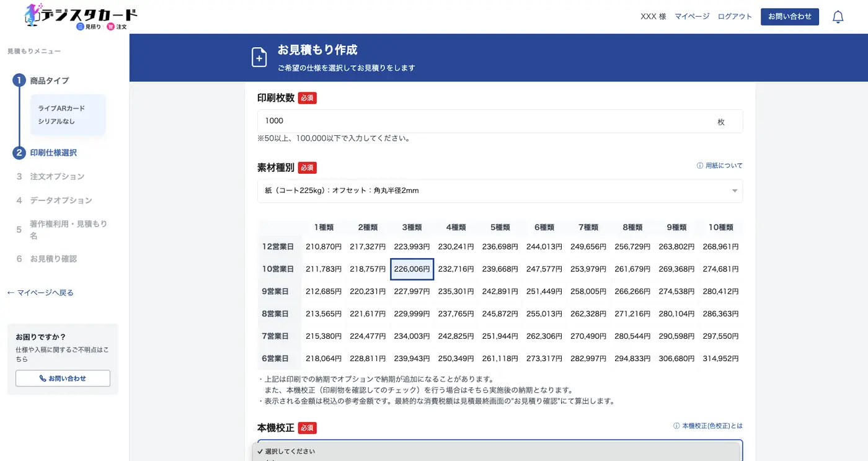The width and height of the screenshot is (868, 461).
Task: Open the 素材種別 dropdown
Action: click(500, 190)
